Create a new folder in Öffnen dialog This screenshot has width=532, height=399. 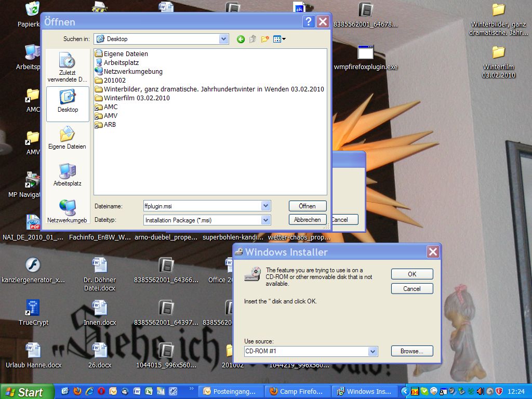coord(265,39)
